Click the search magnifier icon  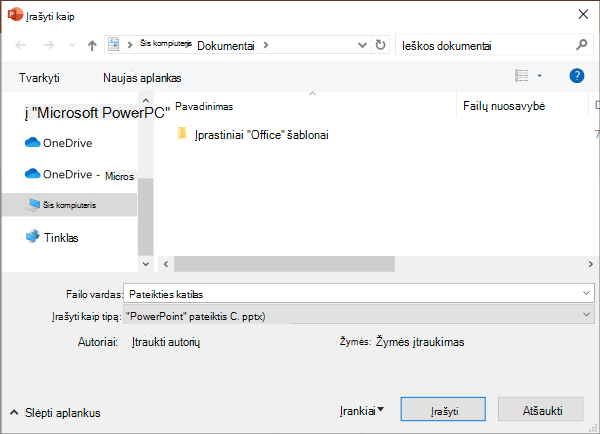click(582, 45)
